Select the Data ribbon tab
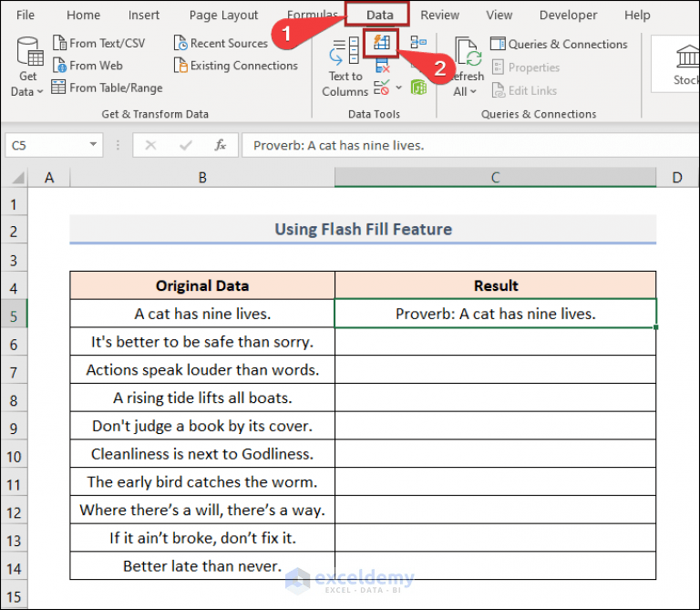 (x=380, y=16)
